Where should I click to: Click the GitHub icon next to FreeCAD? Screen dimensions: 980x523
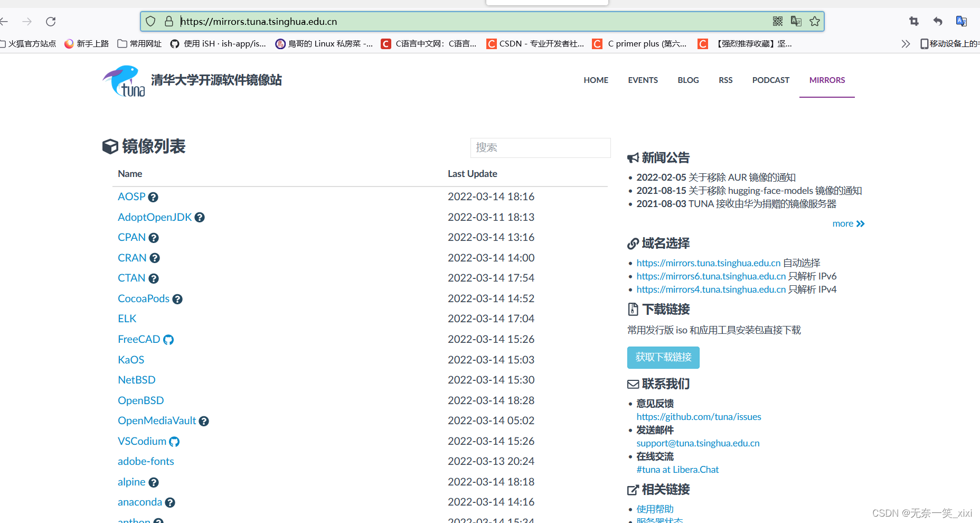click(168, 340)
